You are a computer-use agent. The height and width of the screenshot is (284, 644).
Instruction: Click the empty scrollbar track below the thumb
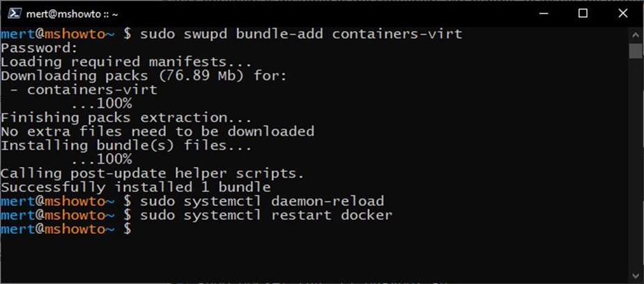click(635, 164)
